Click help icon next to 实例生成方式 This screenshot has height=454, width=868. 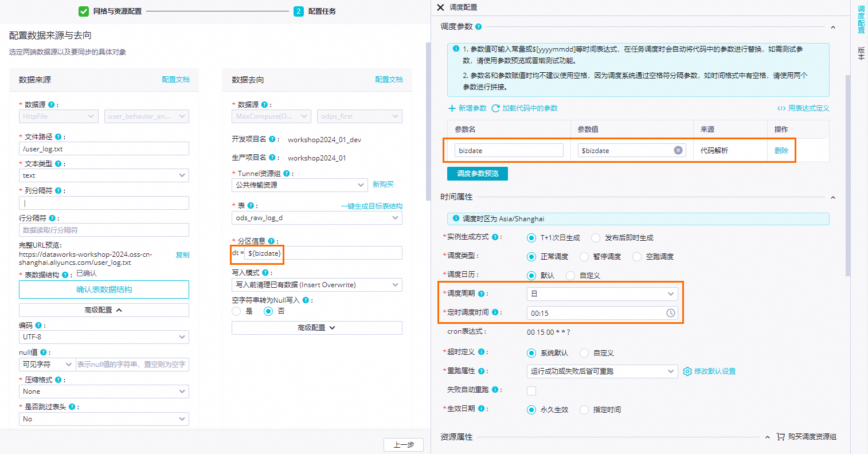click(x=495, y=237)
